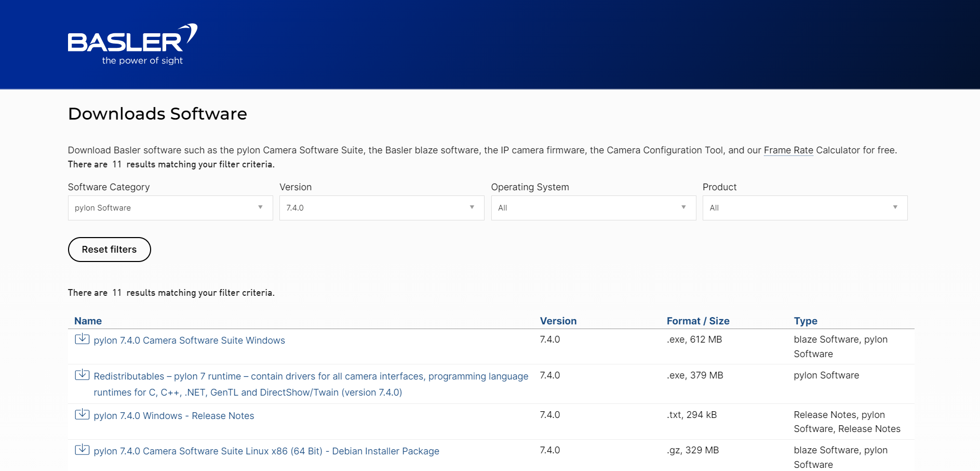Image resolution: width=980 pixels, height=471 pixels.
Task: Click the Reset filters button
Action: click(x=110, y=250)
